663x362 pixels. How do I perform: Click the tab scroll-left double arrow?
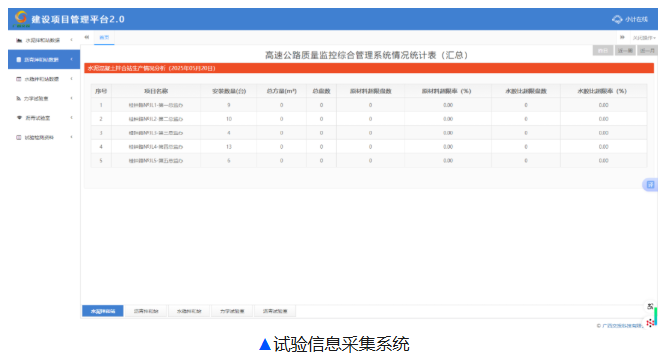click(x=87, y=37)
